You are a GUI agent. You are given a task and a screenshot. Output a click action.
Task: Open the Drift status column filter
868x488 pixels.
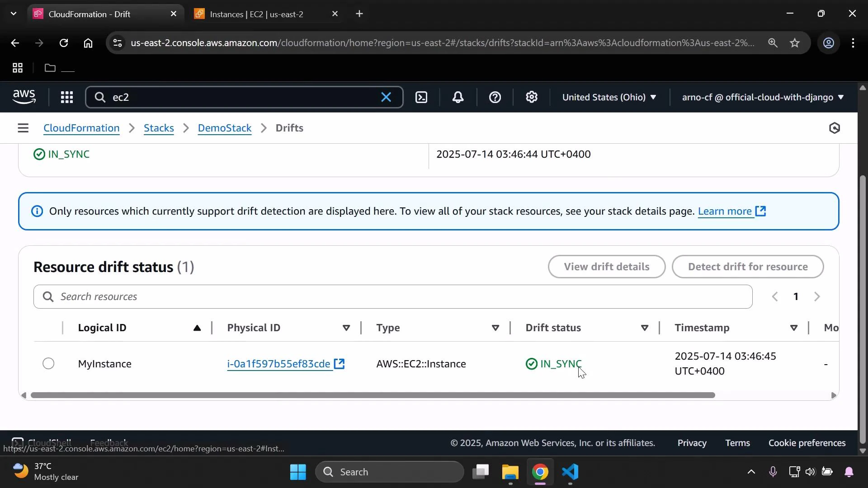(645, 328)
